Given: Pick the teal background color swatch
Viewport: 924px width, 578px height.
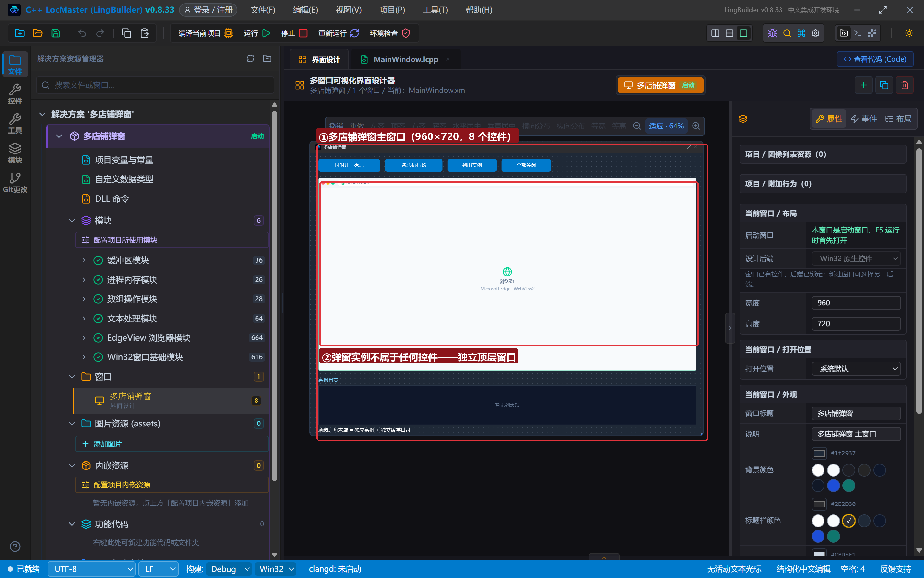Looking at the screenshot, I should click(849, 486).
